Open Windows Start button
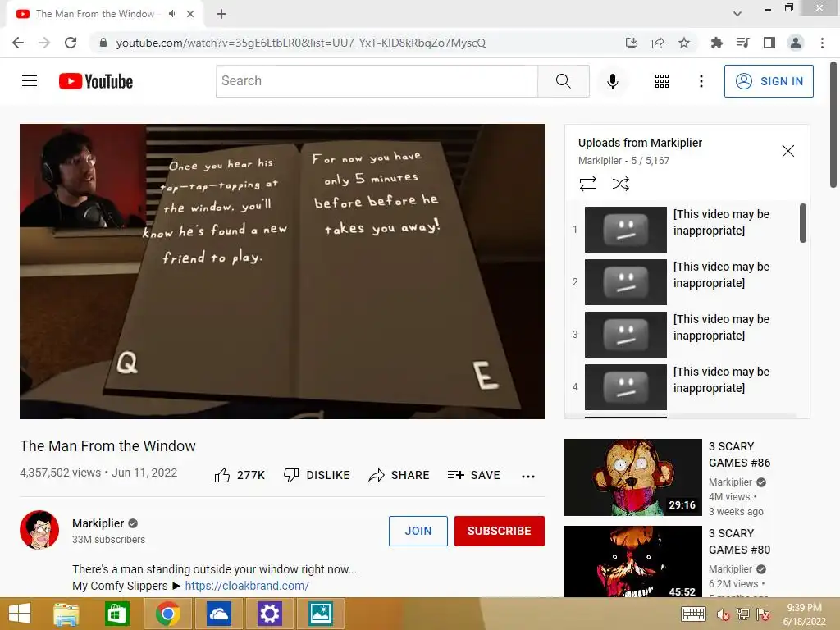 pos(20,614)
